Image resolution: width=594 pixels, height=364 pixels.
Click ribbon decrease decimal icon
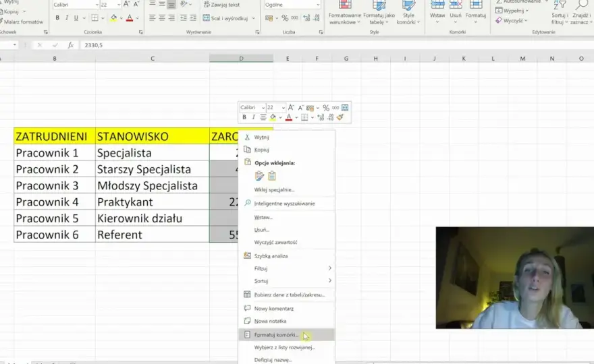pos(317,18)
